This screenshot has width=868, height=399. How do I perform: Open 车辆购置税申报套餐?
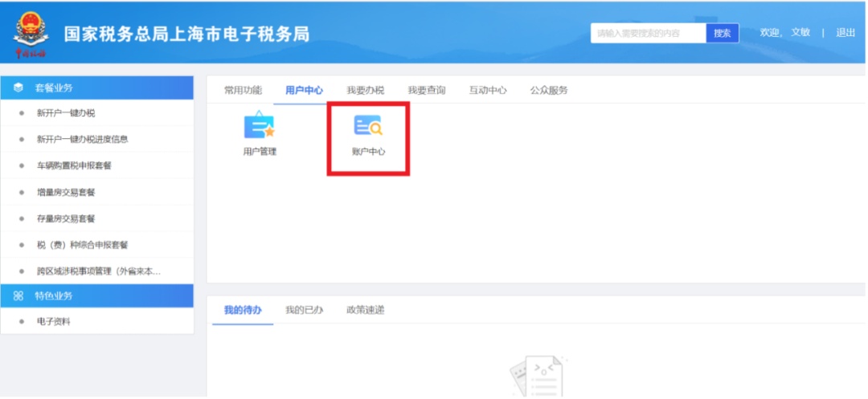click(x=74, y=166)
